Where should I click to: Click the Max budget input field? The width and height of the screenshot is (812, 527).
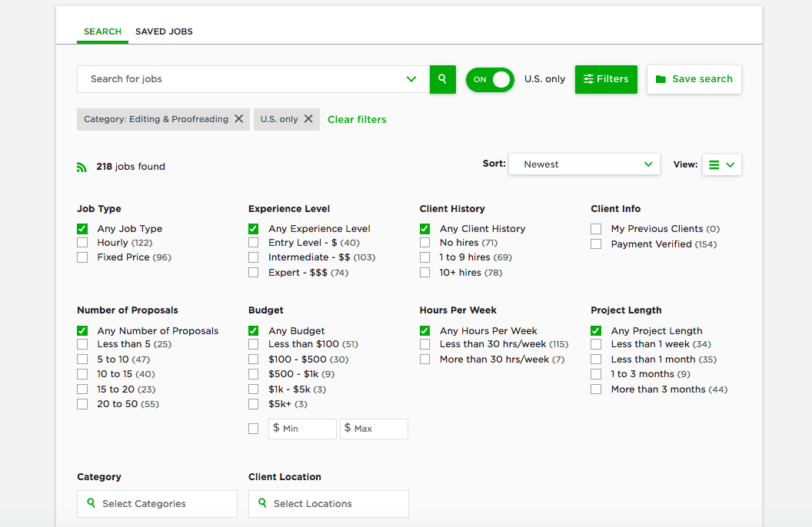point(374,429)
